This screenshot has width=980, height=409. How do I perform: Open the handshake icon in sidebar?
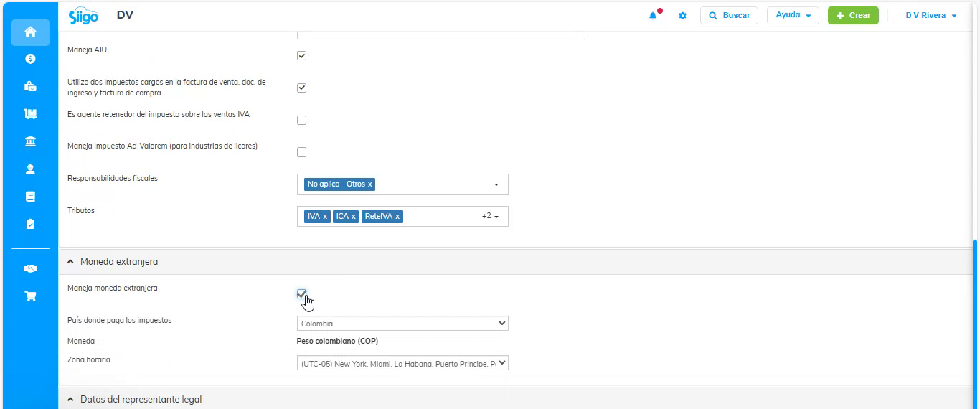click(30, 268)
